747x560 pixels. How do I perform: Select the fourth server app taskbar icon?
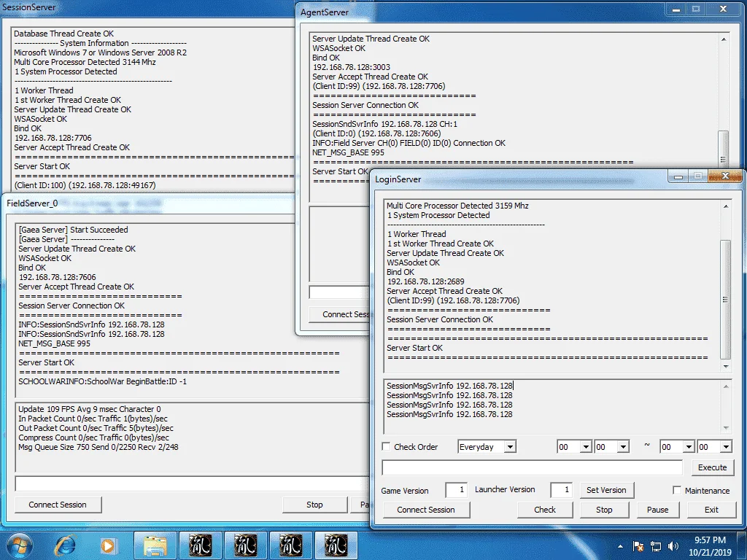pos(336,545)
